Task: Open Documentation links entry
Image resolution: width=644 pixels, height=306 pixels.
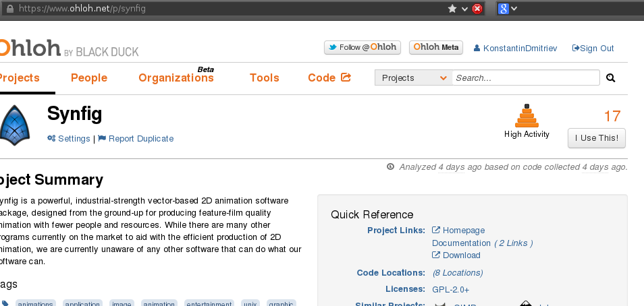Action: (x=461, y=243)
